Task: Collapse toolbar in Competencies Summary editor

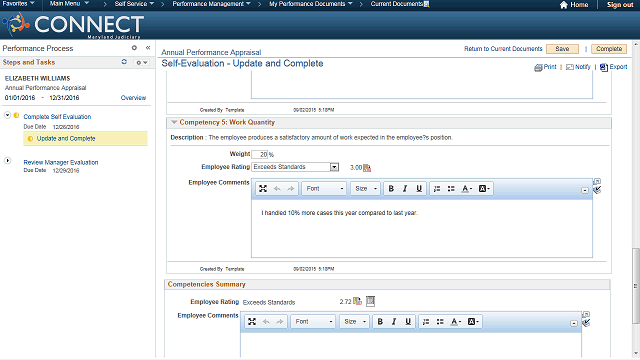Action: coord(573,324)
